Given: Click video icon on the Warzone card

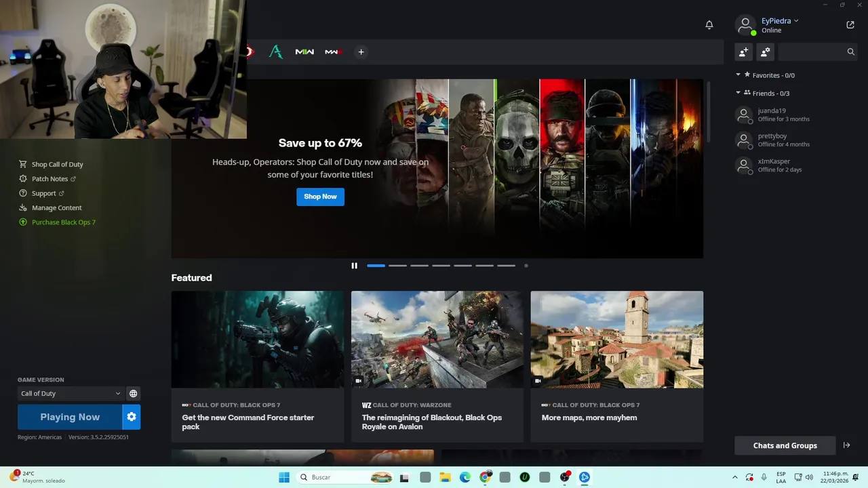Looking at the screenshot, I should (x=358, y=381).
